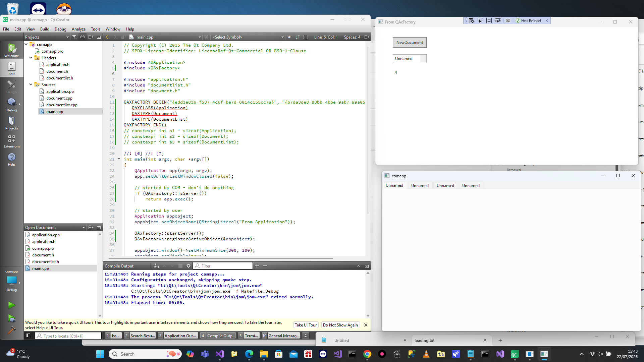Switch to Search Results pane tab
The width and height of the screenshot is (644, 362).
(140, 336)
